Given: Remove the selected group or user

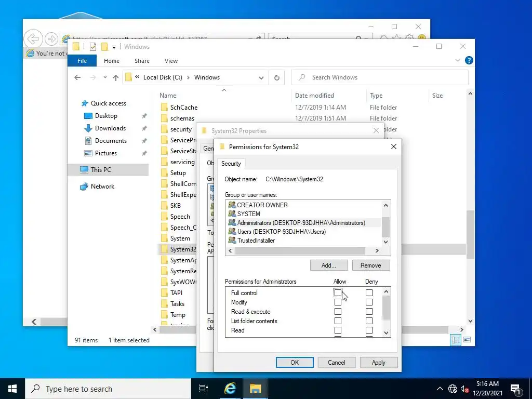Looking at the screenshot, I should [370, 265].
